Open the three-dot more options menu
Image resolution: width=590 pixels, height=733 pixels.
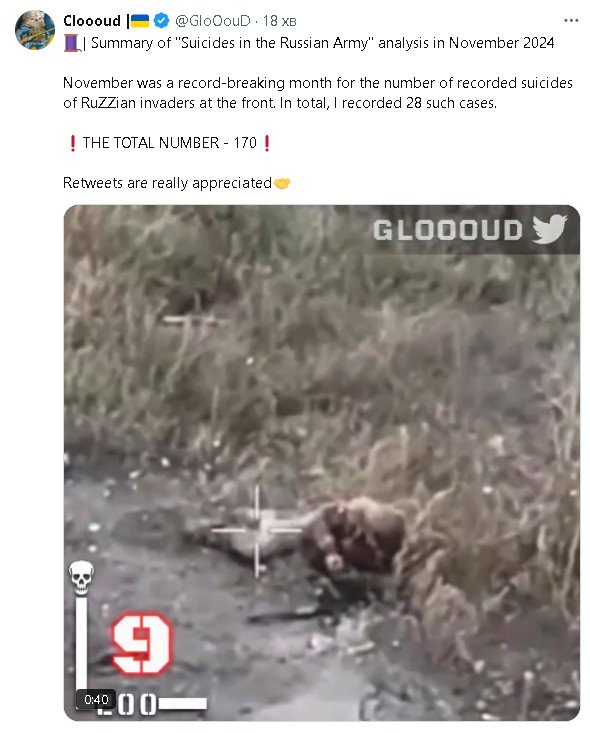point(571,21)
